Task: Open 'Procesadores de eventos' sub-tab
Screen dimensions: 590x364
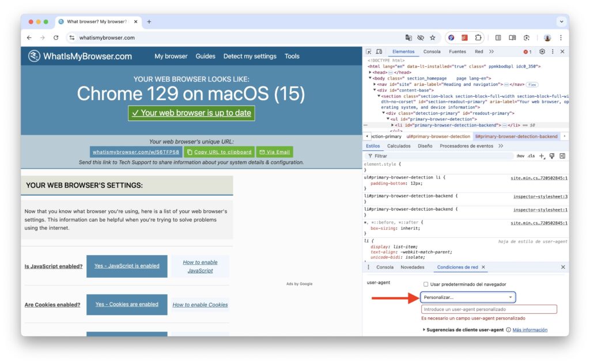Action: [x=466, y=146]
